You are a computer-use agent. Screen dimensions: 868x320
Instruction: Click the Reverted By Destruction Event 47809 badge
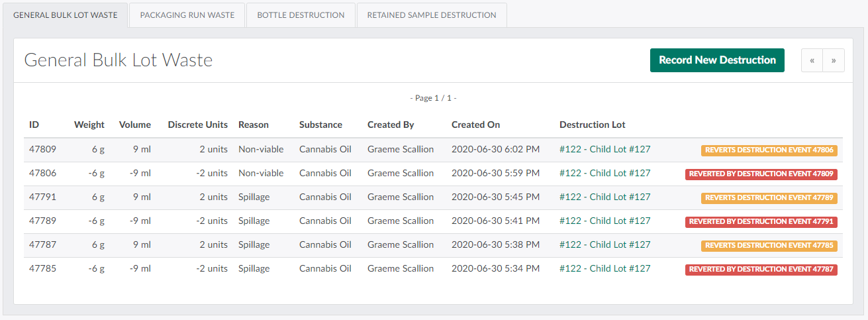point(761,174)
